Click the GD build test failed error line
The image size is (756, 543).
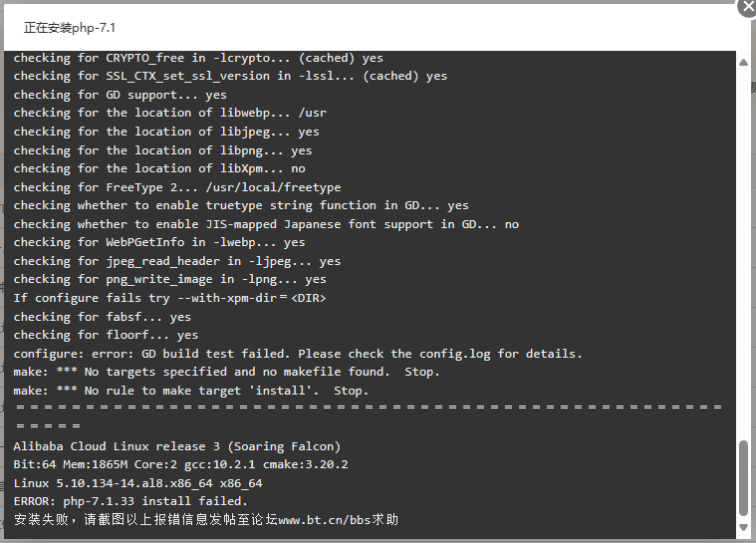(298, 354)
